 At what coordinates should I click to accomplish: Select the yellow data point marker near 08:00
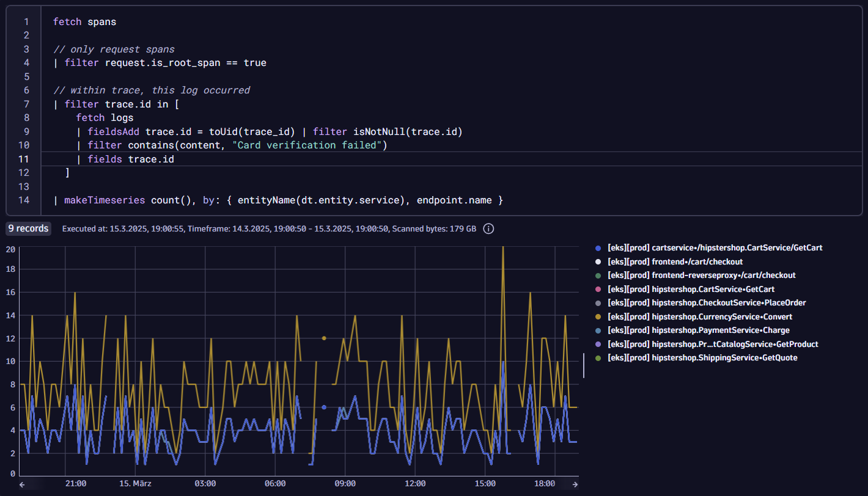point(324,337)
